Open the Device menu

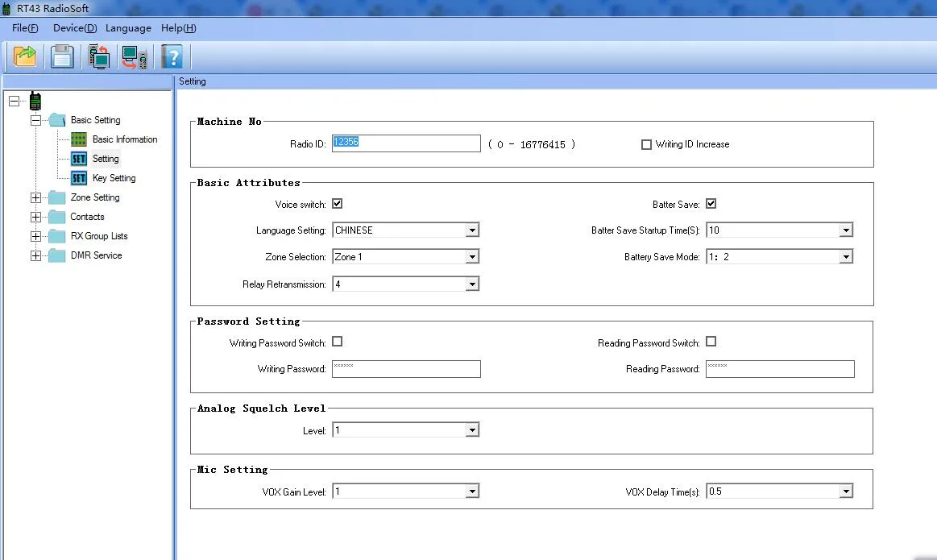pyautogui.click(x=74, y=27)
